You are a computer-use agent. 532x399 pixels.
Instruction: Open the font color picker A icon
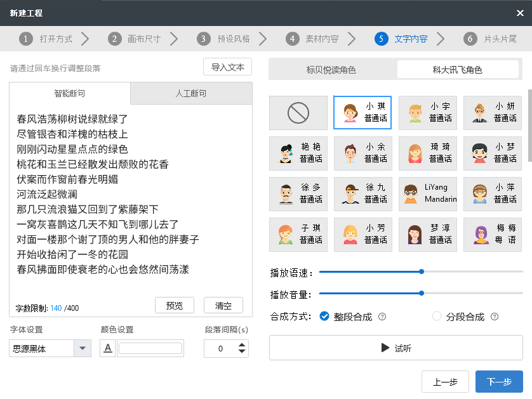tap(107, 348)
